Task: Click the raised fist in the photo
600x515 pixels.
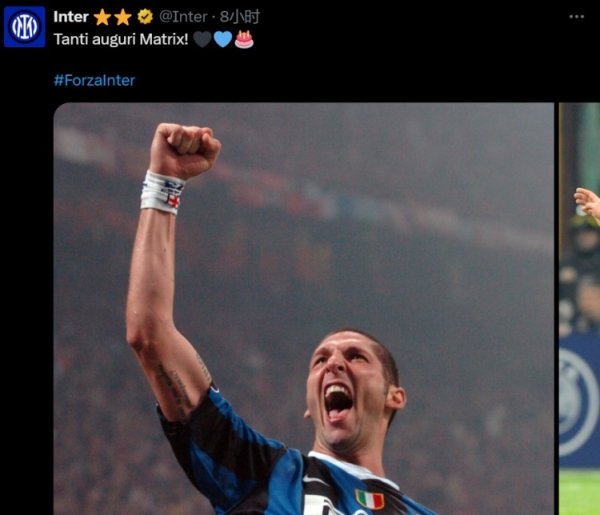Action: 185,150
